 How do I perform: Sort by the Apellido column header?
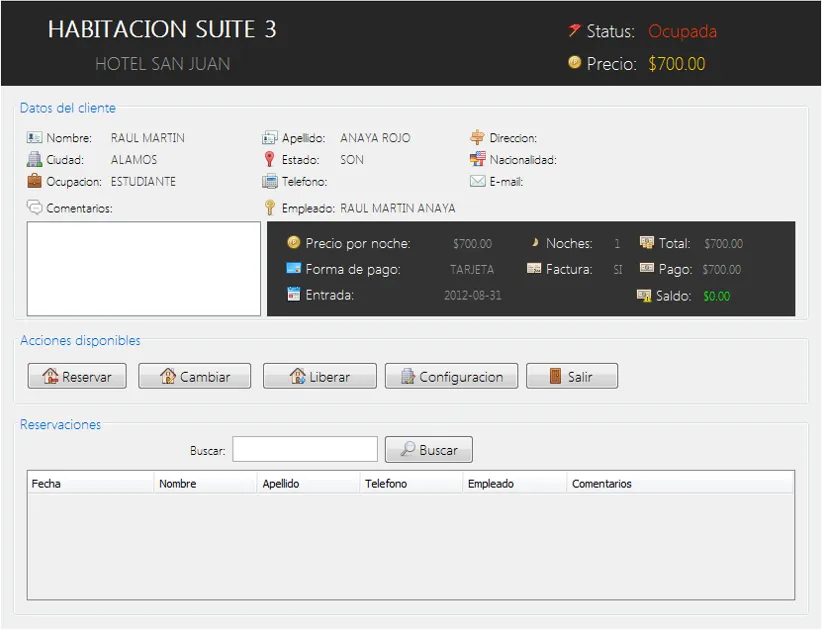(309, 483)
